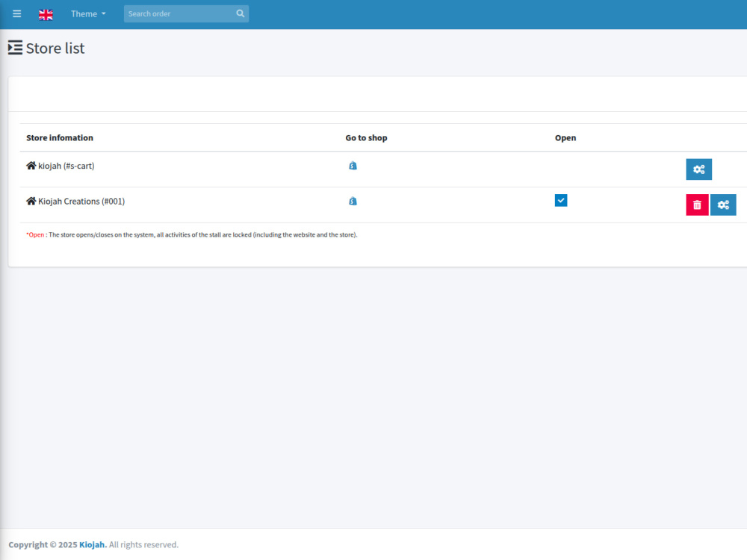Click the Store list icon beside the heading

click(15, 48)
